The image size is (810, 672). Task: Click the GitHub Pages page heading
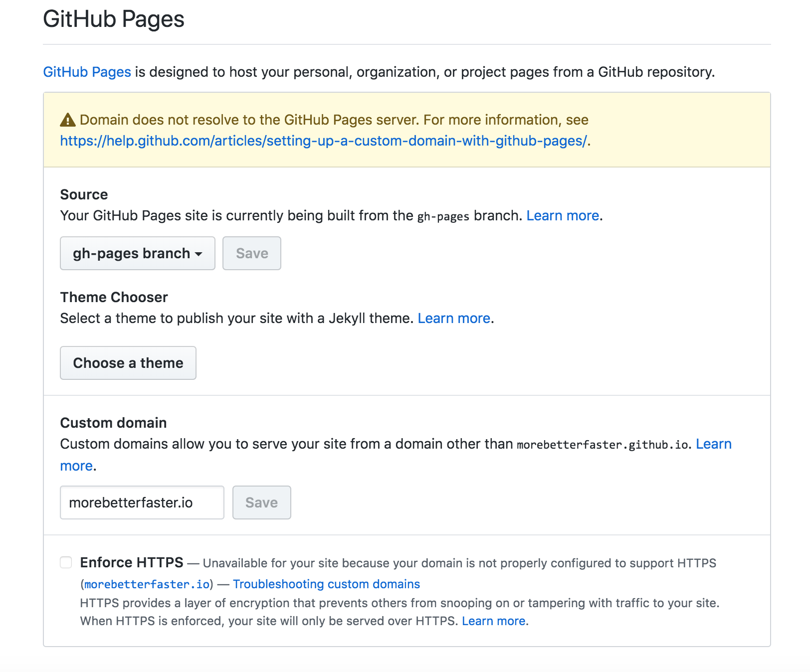pos(114,19)
